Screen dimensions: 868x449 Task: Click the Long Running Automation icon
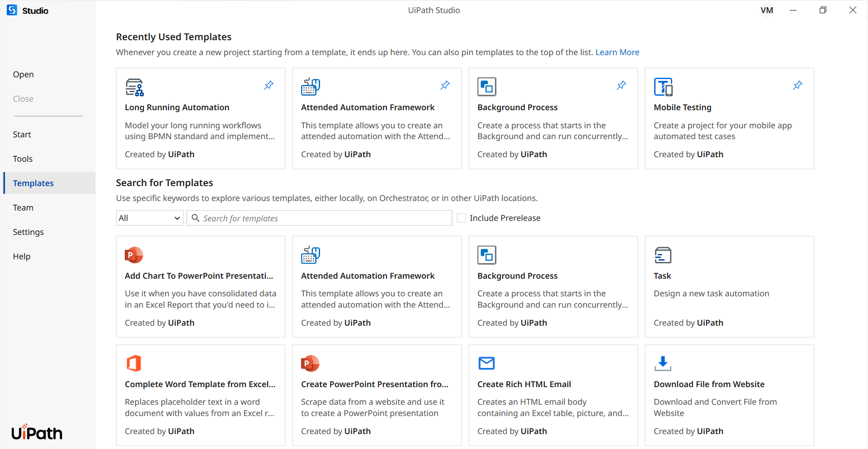point(134,87)
